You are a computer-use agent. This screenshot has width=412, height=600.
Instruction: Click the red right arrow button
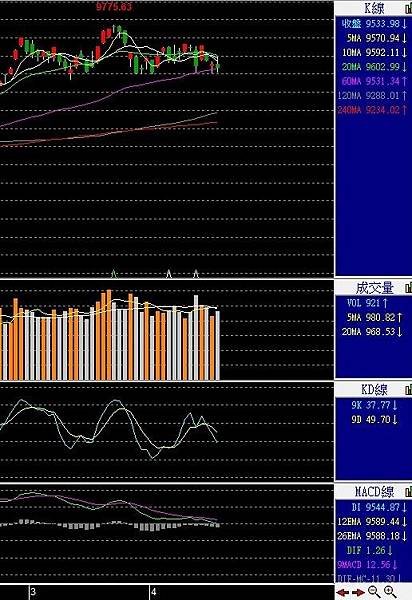click(x=358, y=592)
